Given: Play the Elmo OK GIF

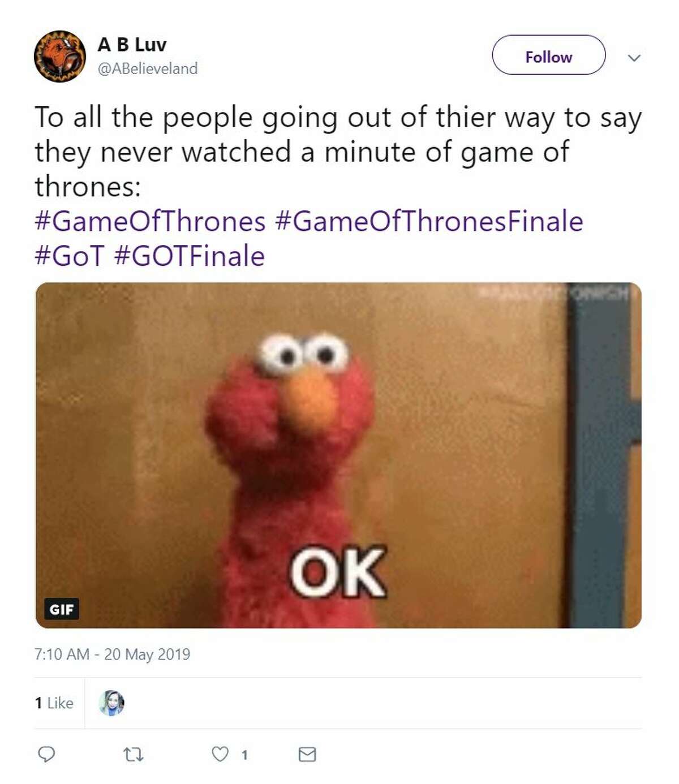Looking at the screenshot, I should 338,455.
